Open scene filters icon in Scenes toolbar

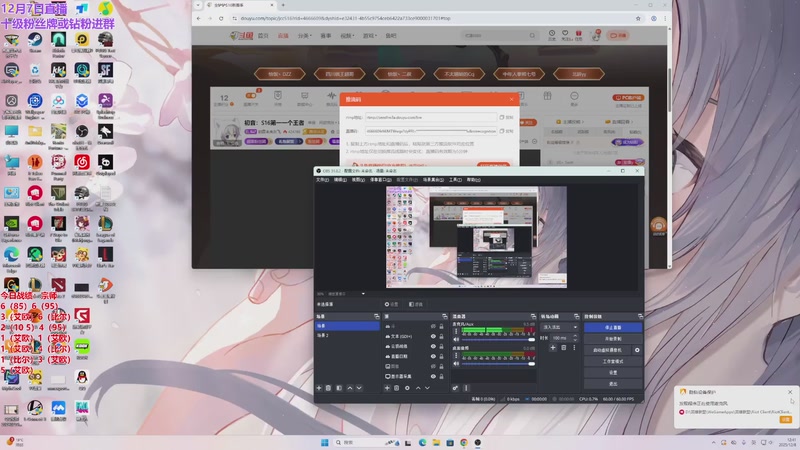pyautogui.click(x=339, y=388)
